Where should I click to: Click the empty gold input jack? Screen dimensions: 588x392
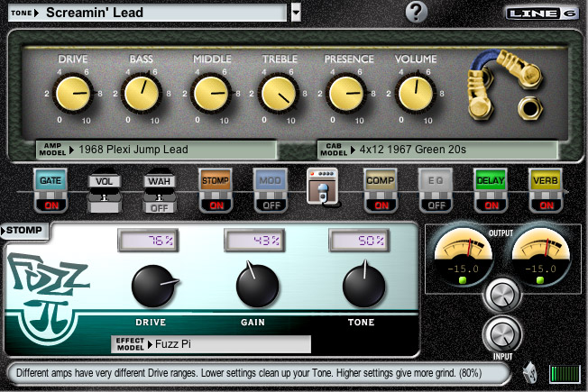[x=529, y=109]
